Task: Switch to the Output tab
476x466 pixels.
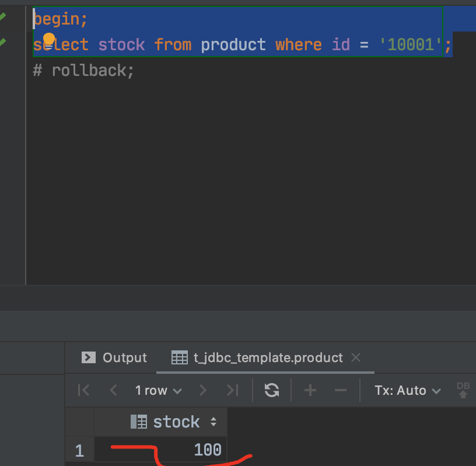Action: pyautogui.click(x=114, y=357)
